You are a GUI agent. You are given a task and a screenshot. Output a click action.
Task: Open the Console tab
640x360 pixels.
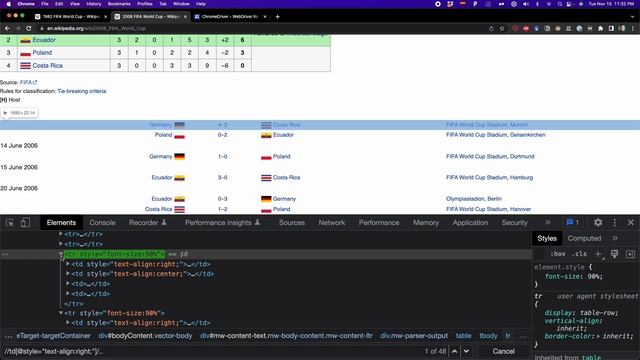pos(102,222)
